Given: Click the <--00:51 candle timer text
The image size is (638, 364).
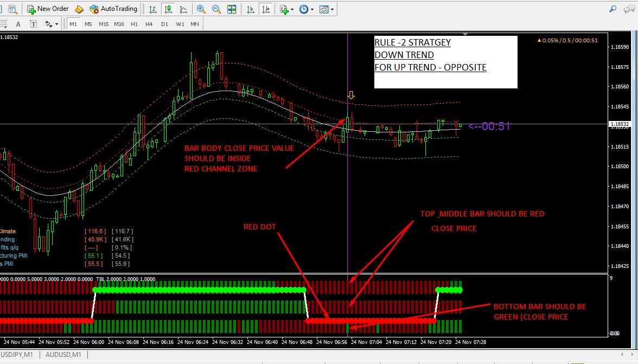Looking at the screenshot, I should [x=489, y=126].
